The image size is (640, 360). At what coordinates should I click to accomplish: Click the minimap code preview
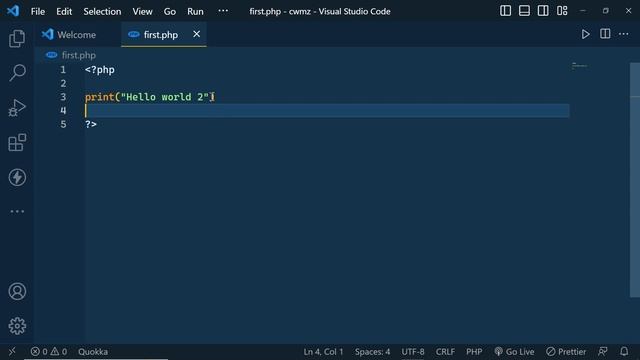[579, 65]
